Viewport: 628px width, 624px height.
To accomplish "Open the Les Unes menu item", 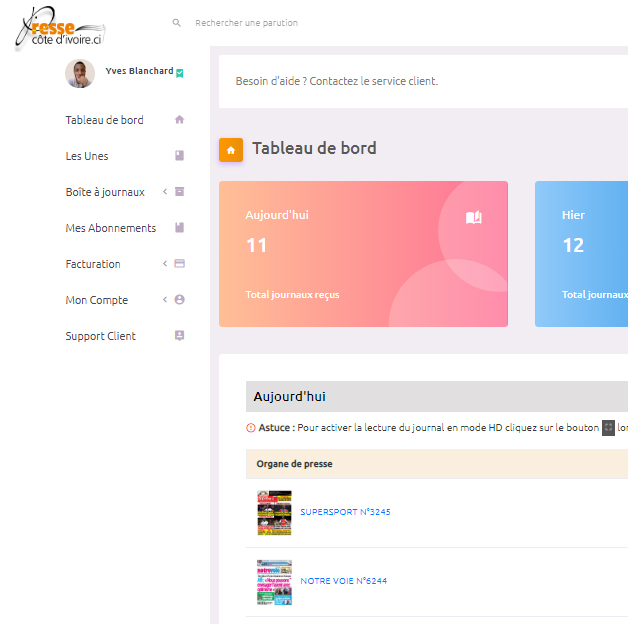I will 87,156.
